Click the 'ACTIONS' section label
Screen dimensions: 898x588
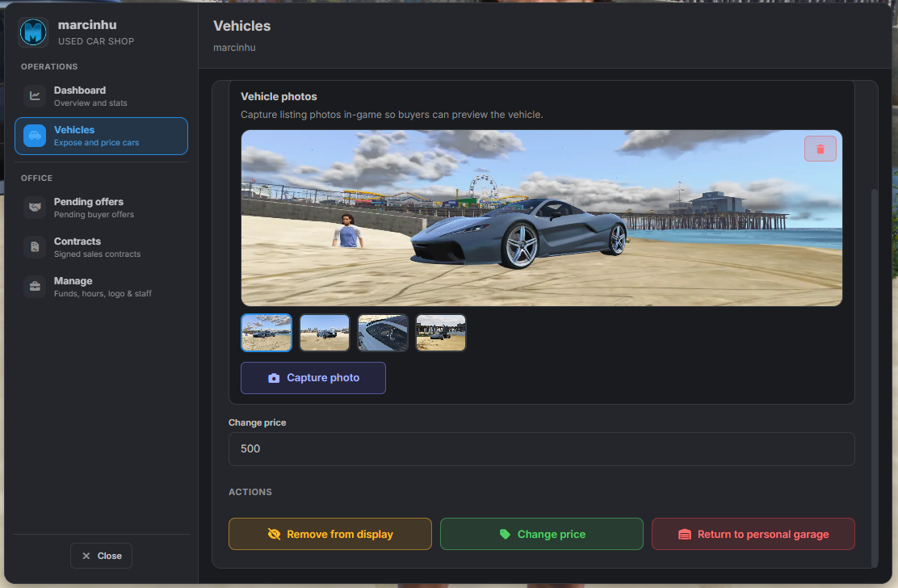(x=250, y=492)
